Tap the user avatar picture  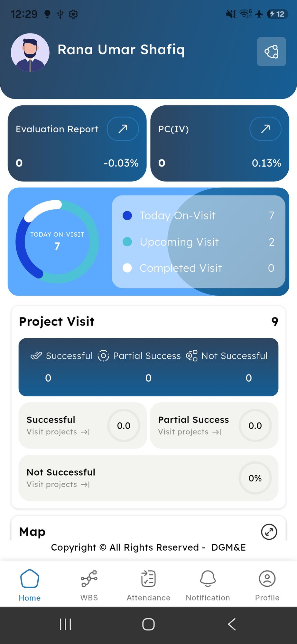coord(30,52)
